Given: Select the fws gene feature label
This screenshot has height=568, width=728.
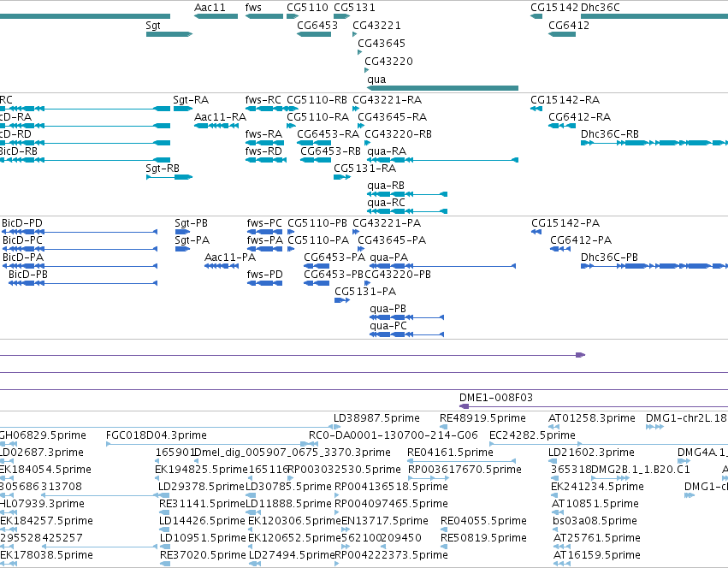Looking at the screenshot, I should [x=253, y=8].
